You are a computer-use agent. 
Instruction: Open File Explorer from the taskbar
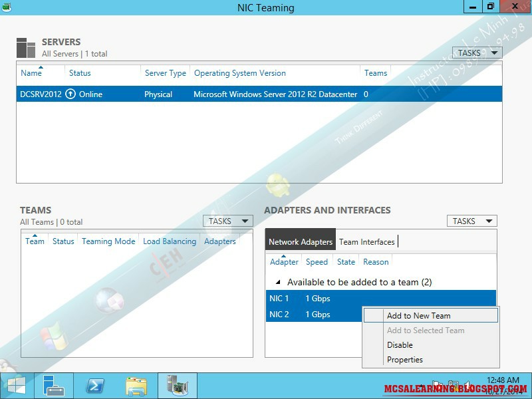[x=136, y=385]
